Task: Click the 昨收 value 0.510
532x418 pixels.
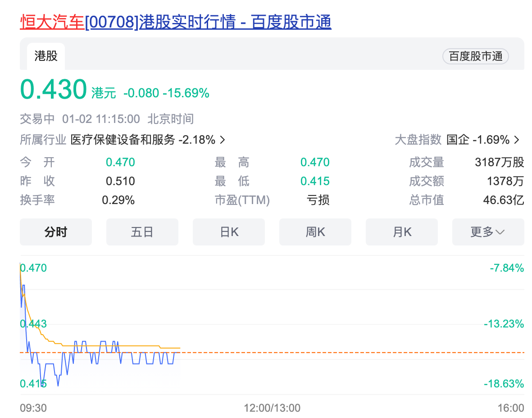Action: [120, 181]
